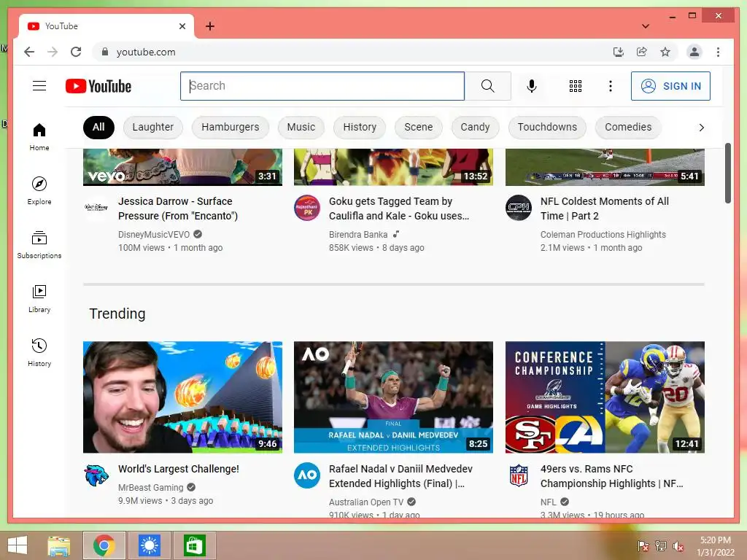Open Explore in sidebar

[39, 191]
